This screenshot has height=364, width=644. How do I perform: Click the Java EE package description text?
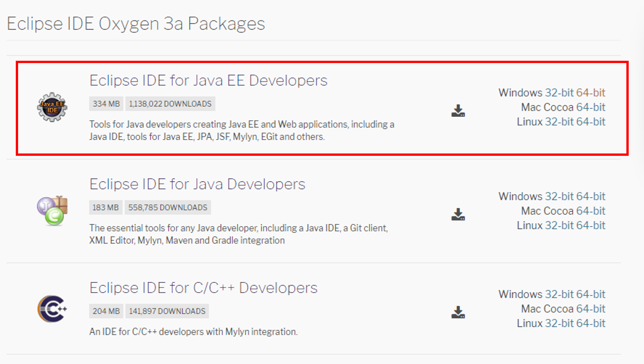(x=242, y=131)
